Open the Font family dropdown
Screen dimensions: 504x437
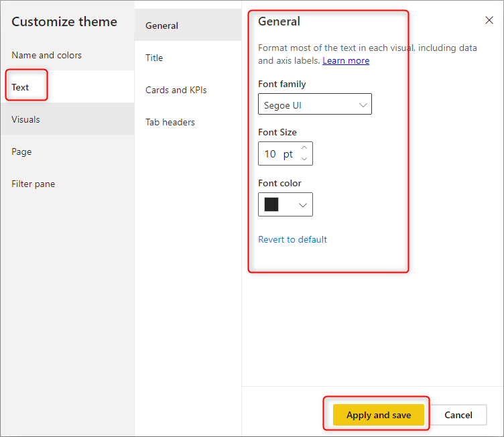pyautogui.click(x=315, y=104)
